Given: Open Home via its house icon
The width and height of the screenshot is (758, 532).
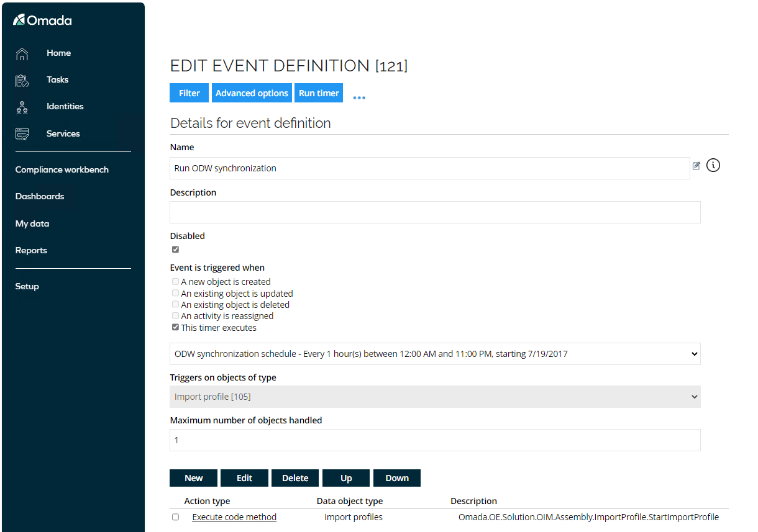Looking at the screenshot, I should point(22,54).
